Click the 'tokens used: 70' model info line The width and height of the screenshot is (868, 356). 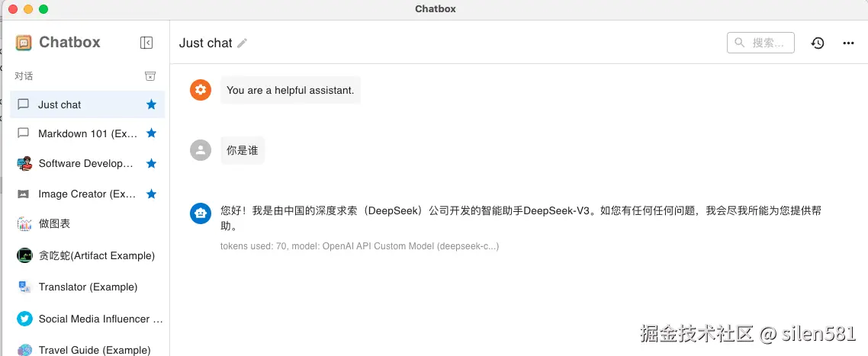(x=359, y=246)
